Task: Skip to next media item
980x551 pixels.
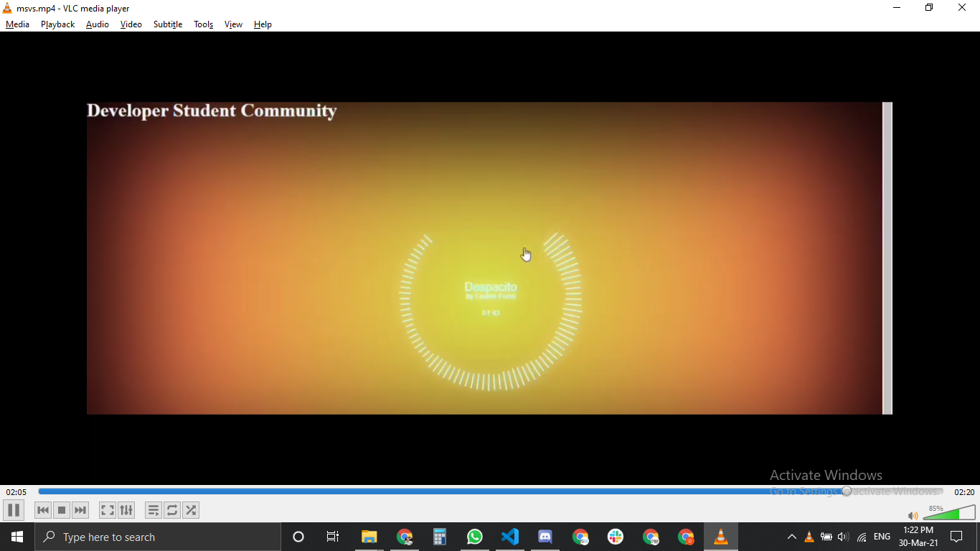Action: [80, 510]
